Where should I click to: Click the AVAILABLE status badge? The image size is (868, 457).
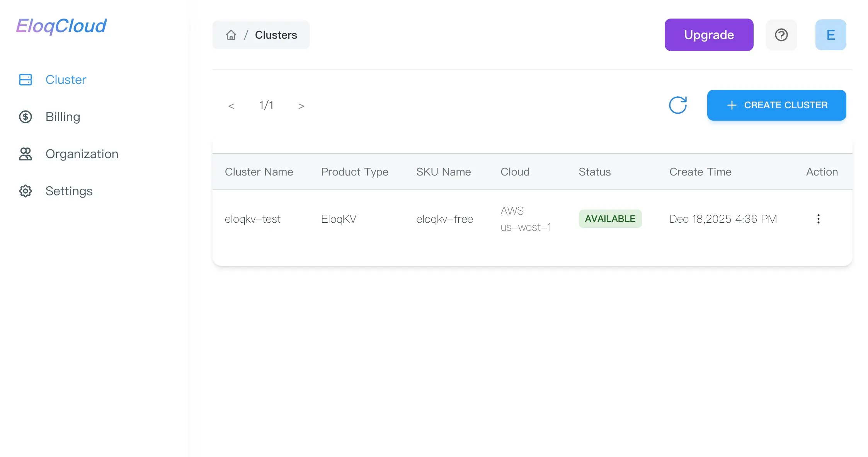click(x=610, y=219)
